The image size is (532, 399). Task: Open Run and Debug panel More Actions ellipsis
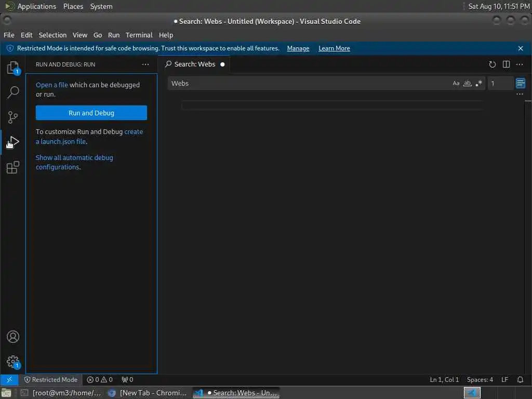tap(145, 64)
